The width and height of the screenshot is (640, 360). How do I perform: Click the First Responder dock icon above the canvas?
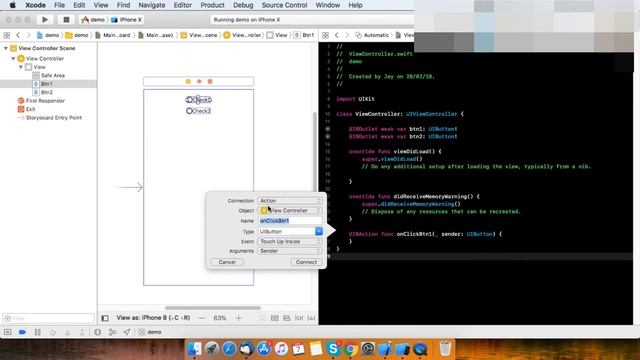tap(199, 81)
